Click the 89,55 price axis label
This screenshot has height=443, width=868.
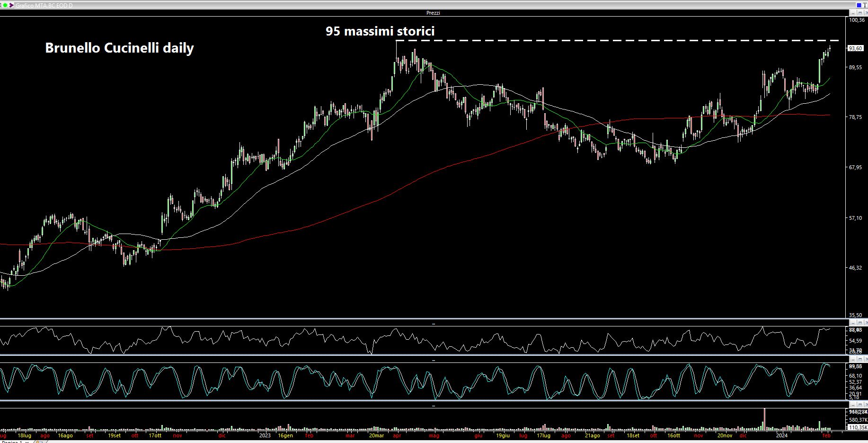[856, 68]
